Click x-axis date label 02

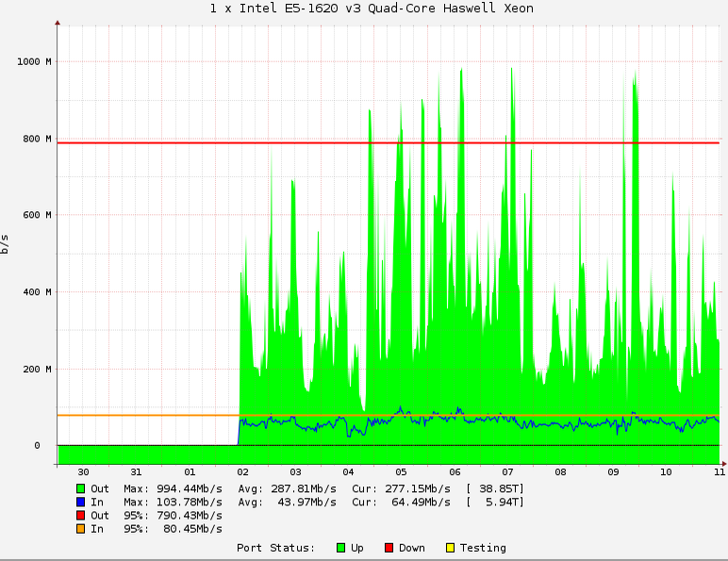pyautogui.click(x=242, y=471)
